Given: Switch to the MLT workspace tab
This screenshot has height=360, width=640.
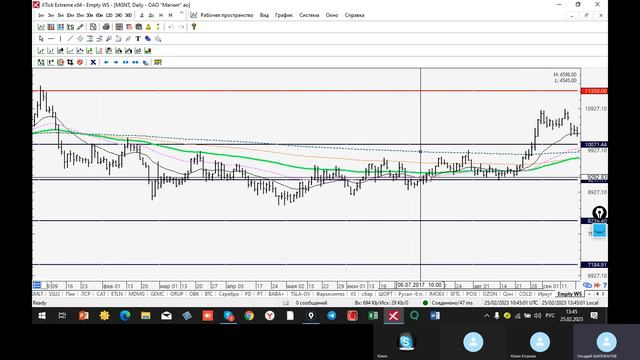Looking at the screenshot, I should 38,294.
